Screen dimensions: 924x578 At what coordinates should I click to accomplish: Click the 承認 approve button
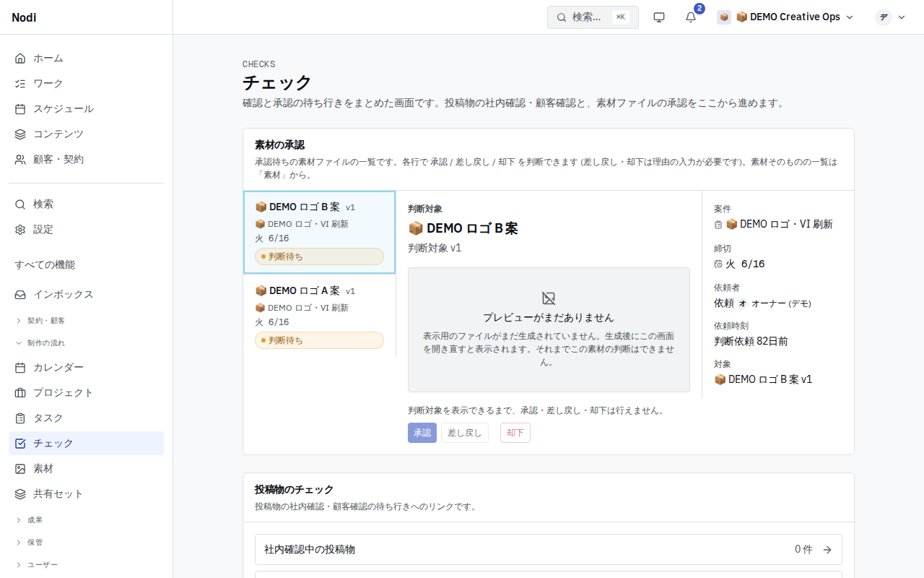[422, 433]
